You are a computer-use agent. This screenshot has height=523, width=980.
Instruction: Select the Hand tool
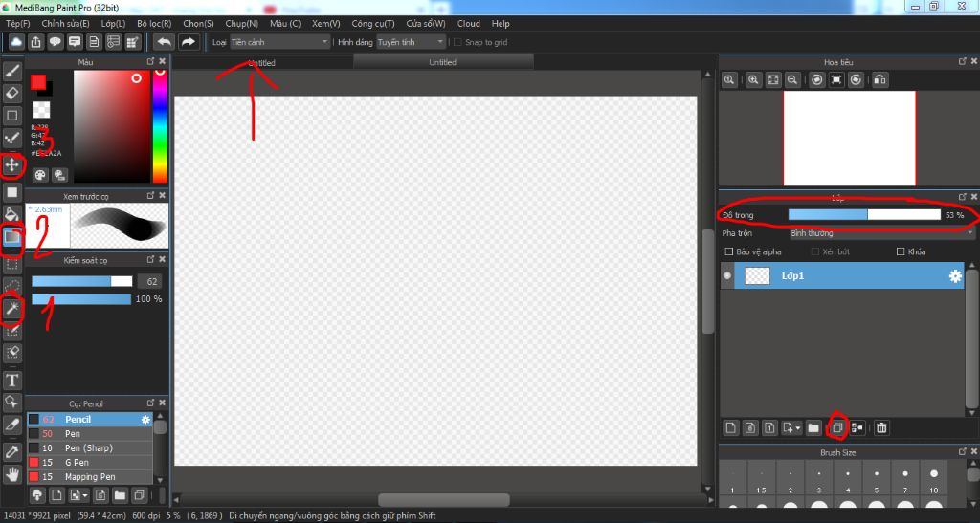click(x=12, y=475)
